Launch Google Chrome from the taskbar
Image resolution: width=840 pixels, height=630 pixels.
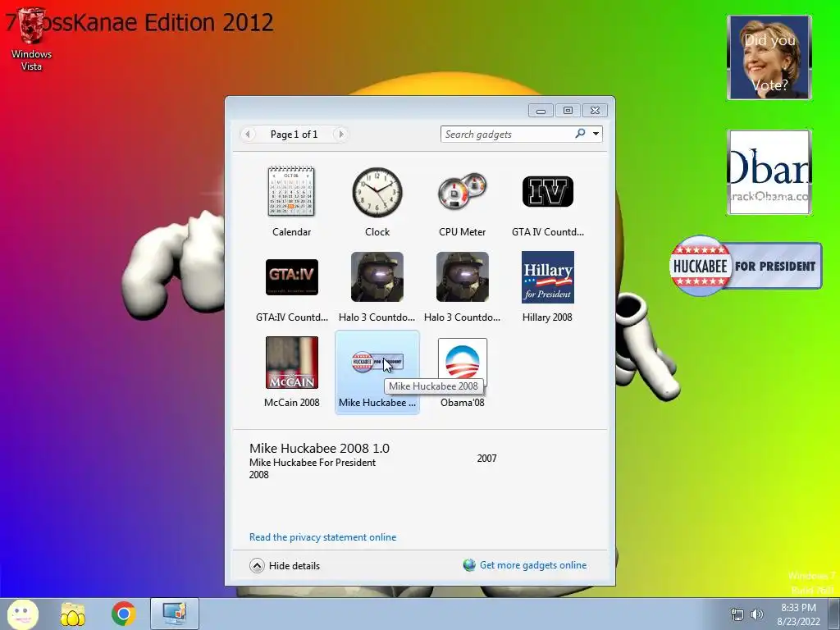124,614
